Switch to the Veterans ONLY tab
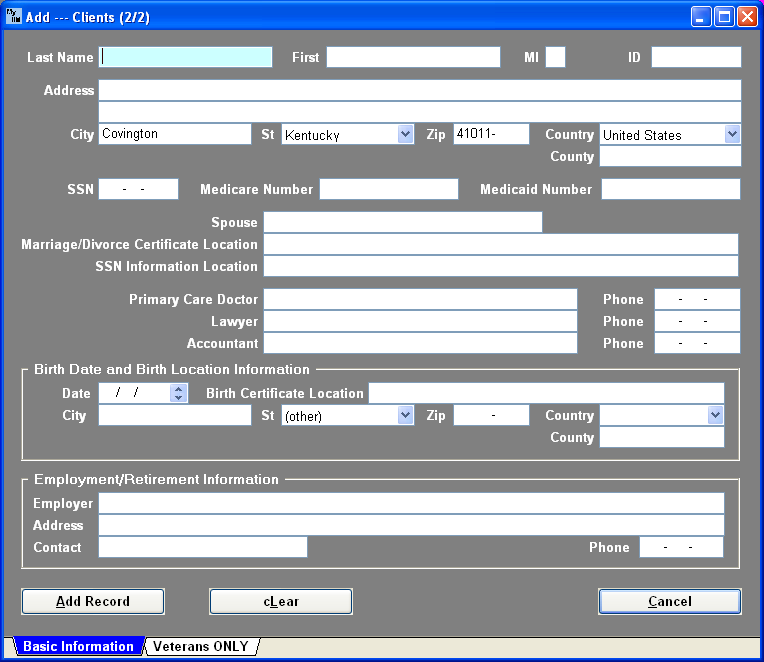This screenshot has width=764, height=662. pos(200,646)
